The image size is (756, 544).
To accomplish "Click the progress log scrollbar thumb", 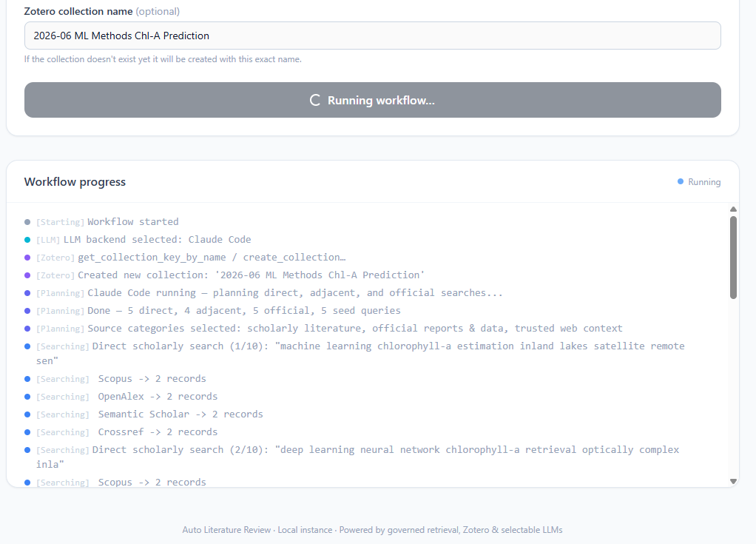I will (733, 258).
